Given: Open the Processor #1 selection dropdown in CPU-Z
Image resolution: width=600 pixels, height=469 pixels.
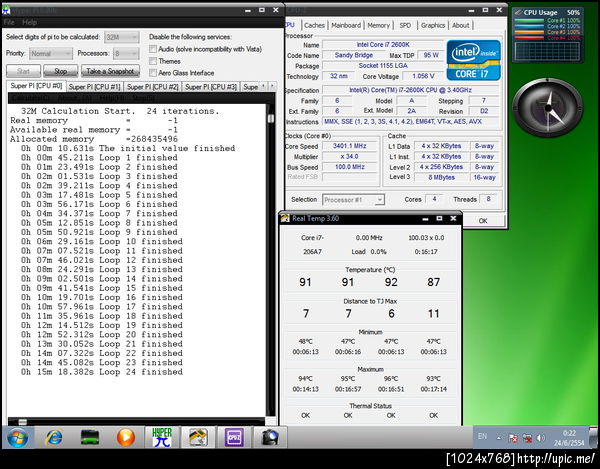Looking at the screenshot, I should click(353, 200).
